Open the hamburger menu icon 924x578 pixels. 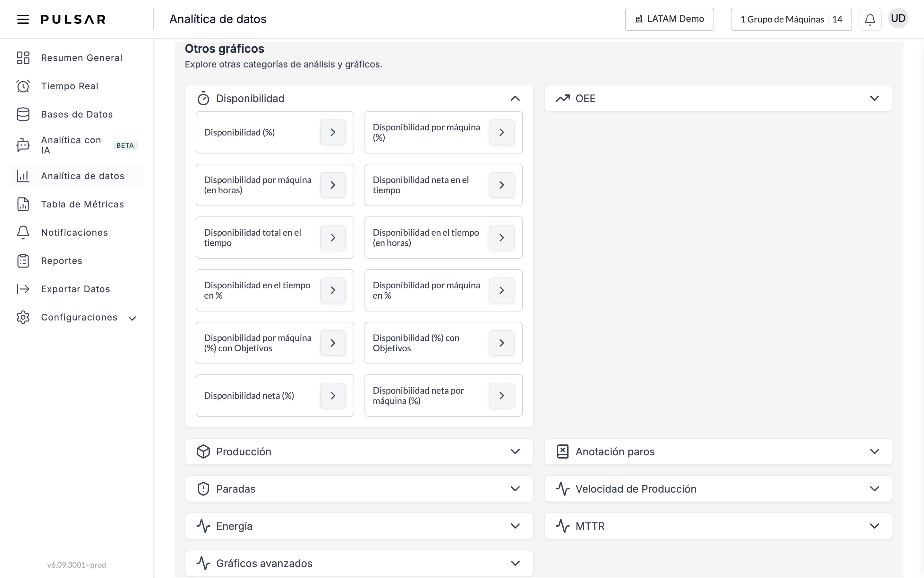pyautogui.click(x=23, y=19)
